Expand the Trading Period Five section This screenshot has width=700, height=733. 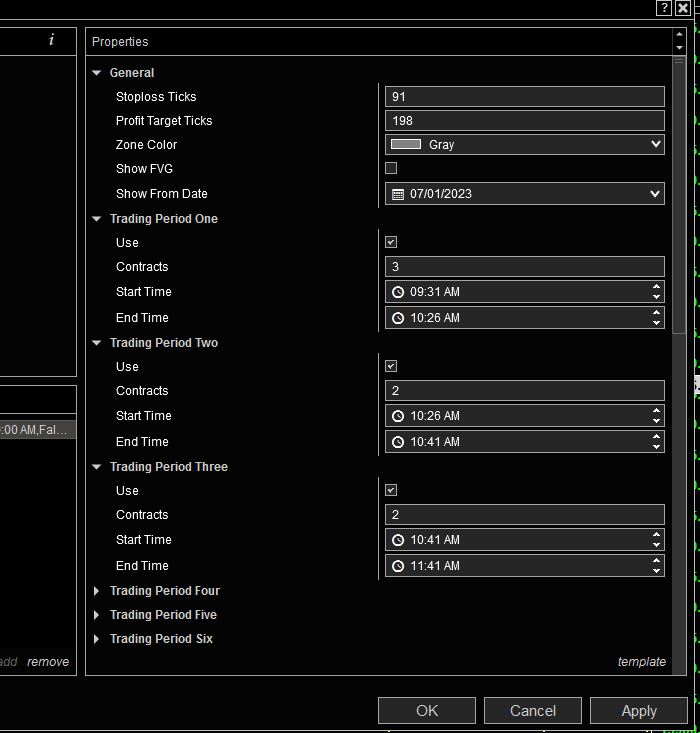click(x=96, y=615)
